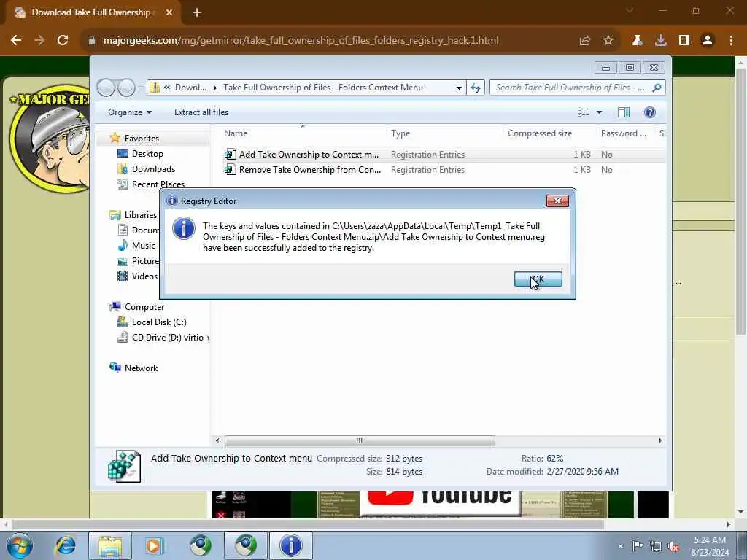The image size is (747, 560).
Task: Open Explorer help icon
Action: (x=649, y=112)
